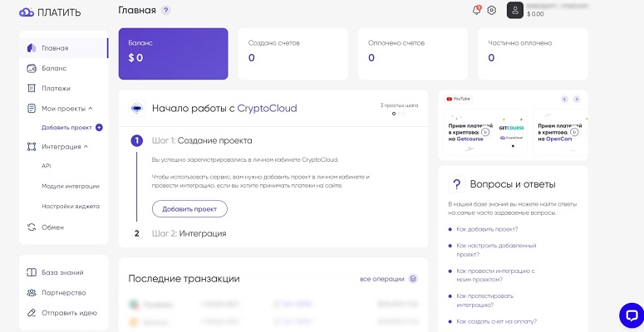Click the Отправить идею pencil icon
Screen dimensions: 644x332
tap(32, 313)
